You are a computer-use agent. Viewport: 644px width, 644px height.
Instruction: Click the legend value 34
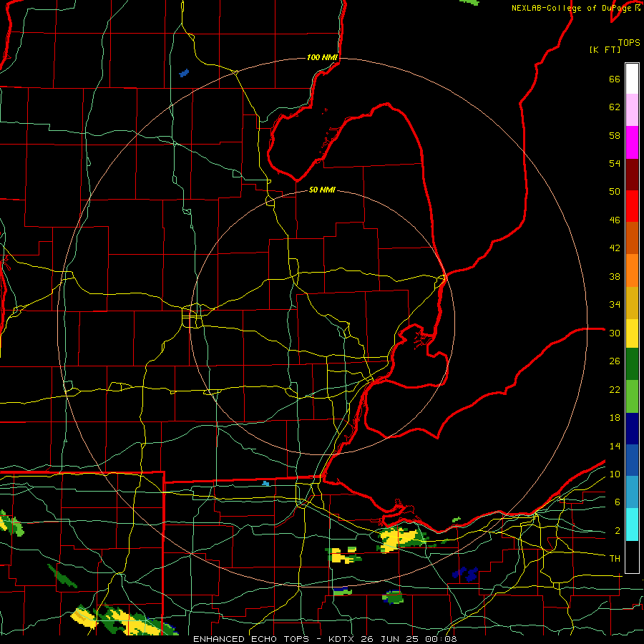[x=615, y=305]
